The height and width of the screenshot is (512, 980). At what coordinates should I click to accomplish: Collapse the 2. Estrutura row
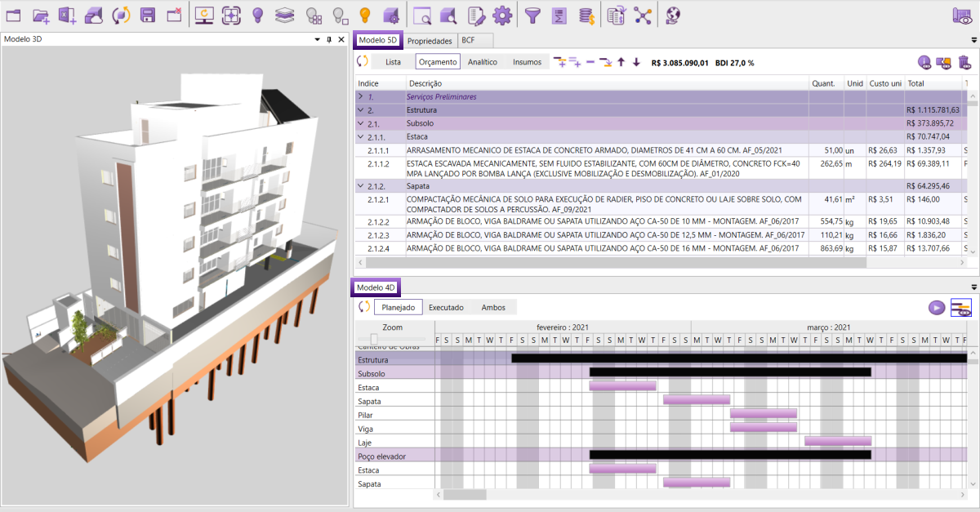[361, 109]
